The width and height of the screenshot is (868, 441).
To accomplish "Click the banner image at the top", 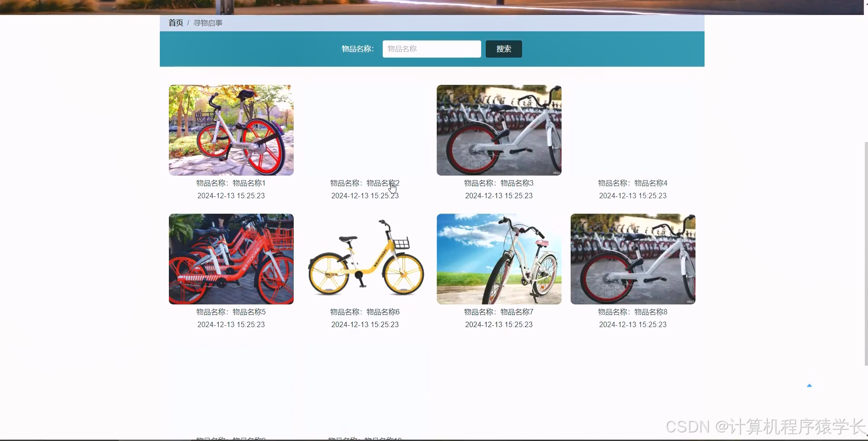I will pyautogui.click(x=431, y=6).
